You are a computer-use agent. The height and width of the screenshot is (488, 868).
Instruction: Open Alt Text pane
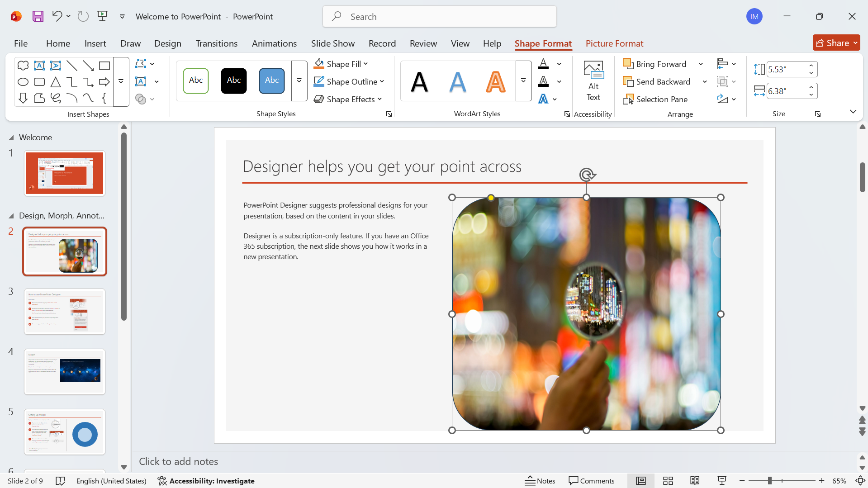coord(593,81)
